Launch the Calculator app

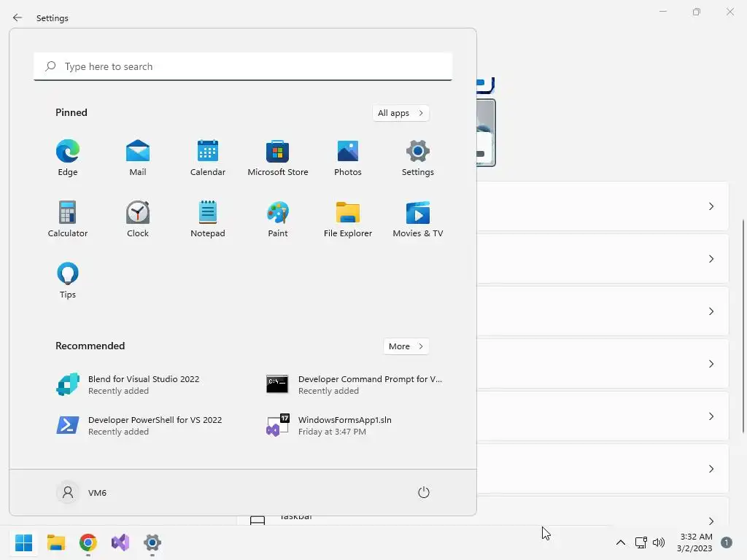click(x=68, y=219)
